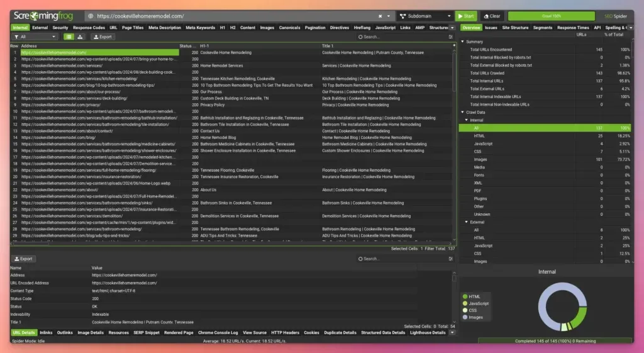Open search filter options in the main table
Viewport: 644px width, 353px height.
click(450, 36)
